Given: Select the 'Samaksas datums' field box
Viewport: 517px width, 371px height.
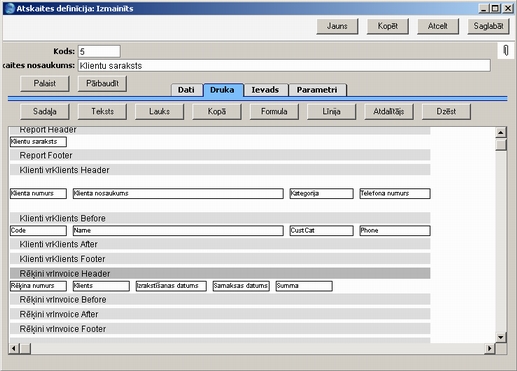Looking at the screenshot, I should (x=241, y=286).
